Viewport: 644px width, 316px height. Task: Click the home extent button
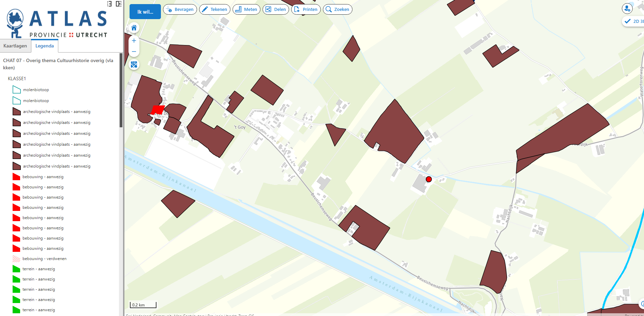tap(134, 28)
